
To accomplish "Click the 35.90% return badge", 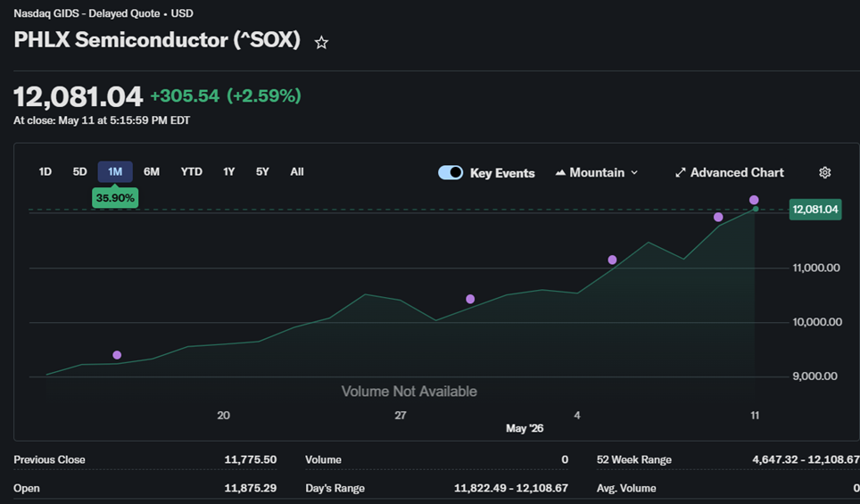I will tap(115, 198).
